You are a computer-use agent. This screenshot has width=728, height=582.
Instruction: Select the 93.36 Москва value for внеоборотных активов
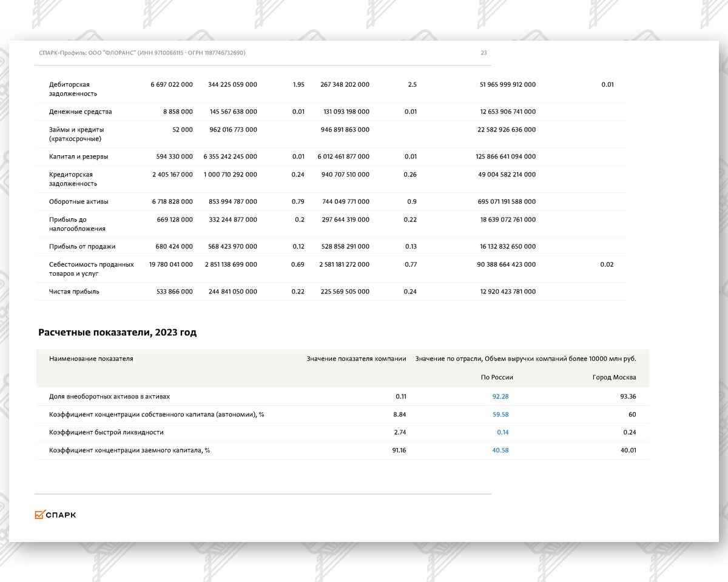[x=628, y=396]
